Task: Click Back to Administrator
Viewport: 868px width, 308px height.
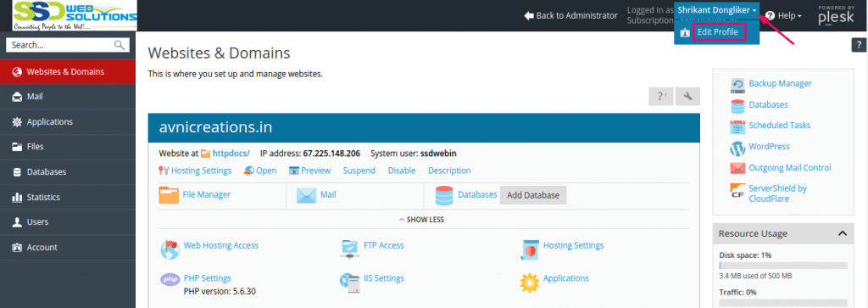Action: pyautogui.click(x=570, y=15)
